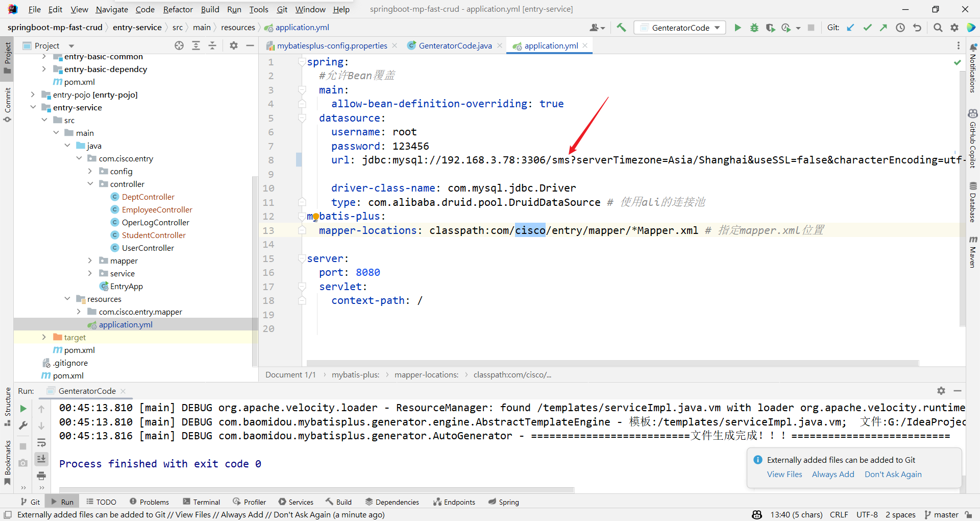Viewport: 980px width, 521px height.
Task: Open the GeneratorCode run configuration dropdown
Action: [x=680, y=28]
